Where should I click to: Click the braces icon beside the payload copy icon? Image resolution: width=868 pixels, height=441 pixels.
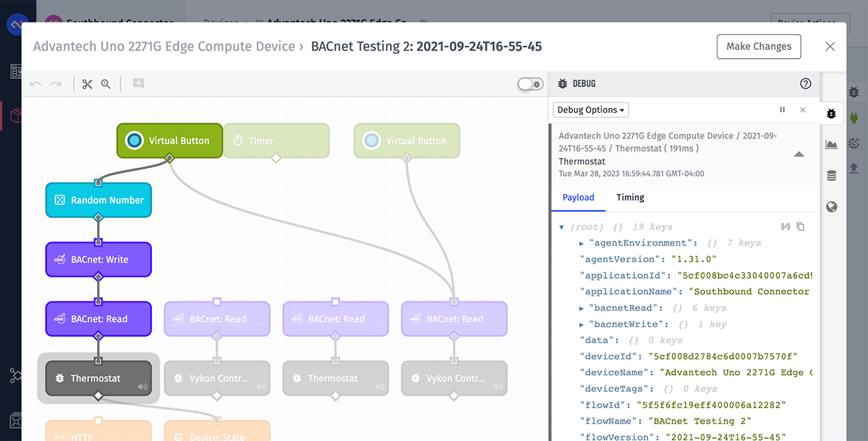[786, 227]
